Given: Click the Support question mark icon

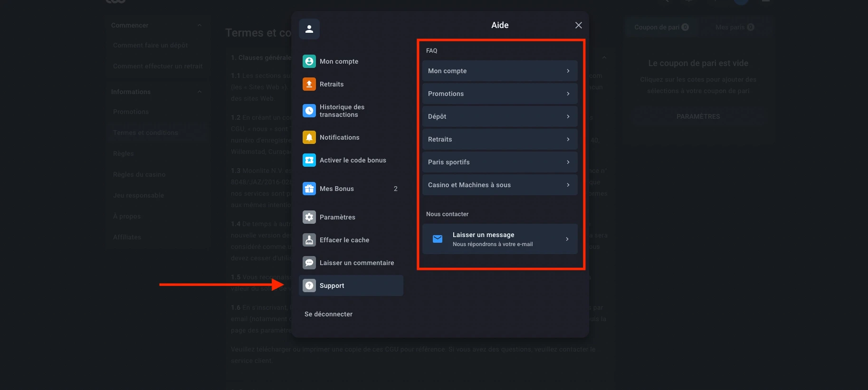Looking at the screenshot, I should tap(309, 285).
